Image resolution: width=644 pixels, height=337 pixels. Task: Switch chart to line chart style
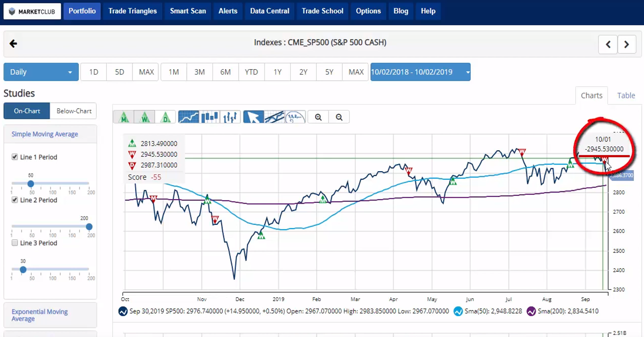[189, 116]
